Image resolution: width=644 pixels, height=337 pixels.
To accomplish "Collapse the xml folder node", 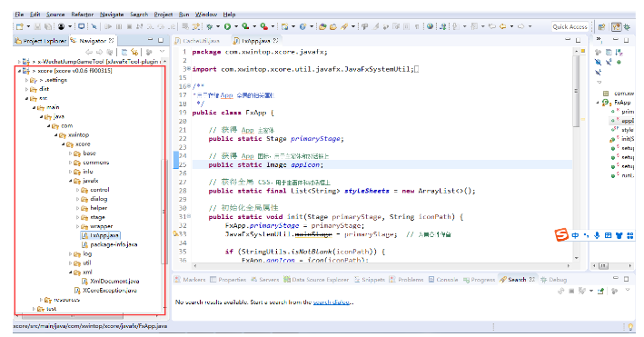I will coord(70,273).
